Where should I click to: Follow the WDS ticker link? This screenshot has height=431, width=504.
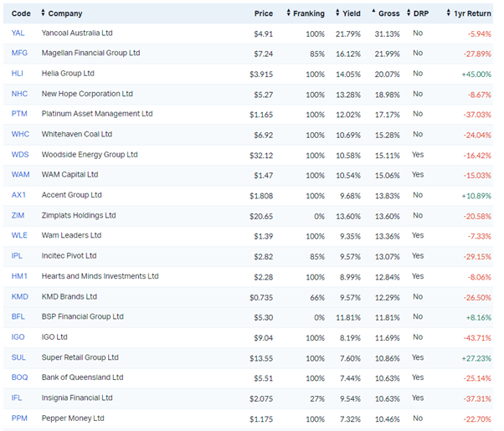(20, 155)
